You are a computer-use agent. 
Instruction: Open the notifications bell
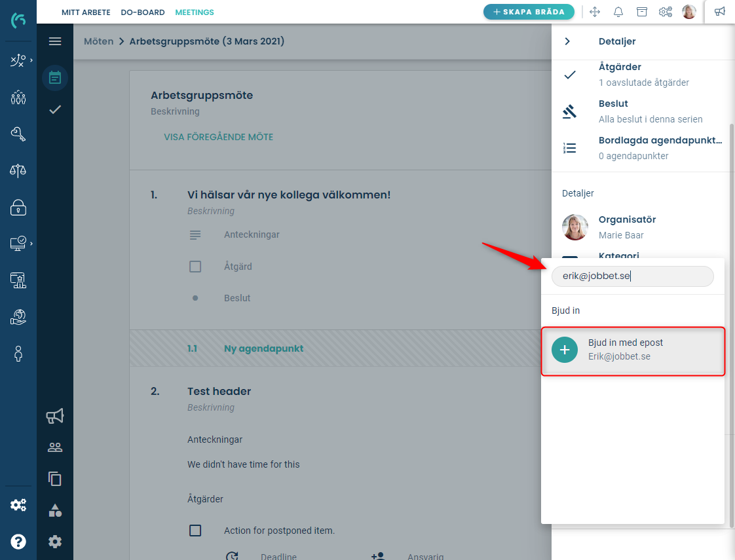[618, 12]
